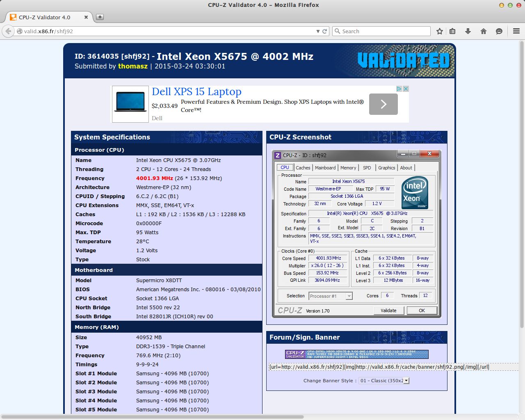Click the Intel Xeon inside logo
This screenshot has height=420, width=525.
415,192
